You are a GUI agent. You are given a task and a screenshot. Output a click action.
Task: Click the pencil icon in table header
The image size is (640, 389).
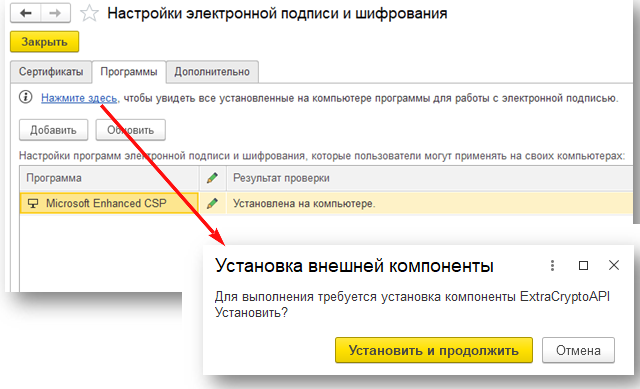[x=212, y=178]
